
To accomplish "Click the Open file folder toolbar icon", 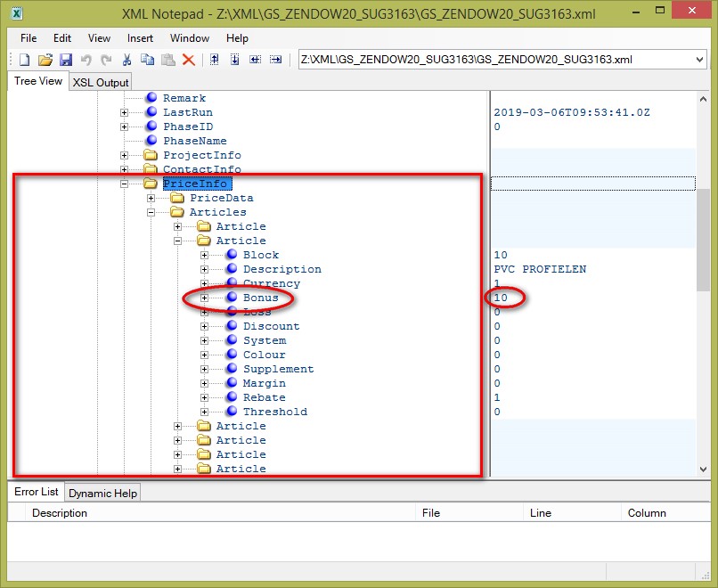I will point(45,60).
